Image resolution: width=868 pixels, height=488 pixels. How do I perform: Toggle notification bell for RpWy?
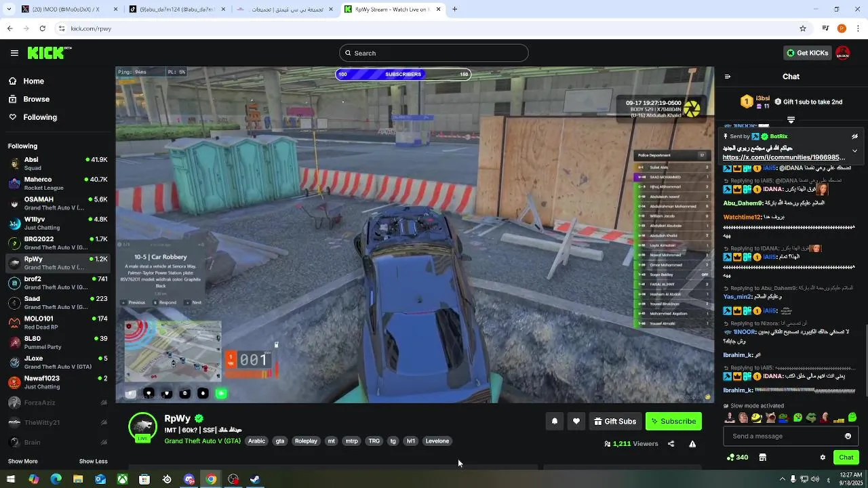point(554,422)
